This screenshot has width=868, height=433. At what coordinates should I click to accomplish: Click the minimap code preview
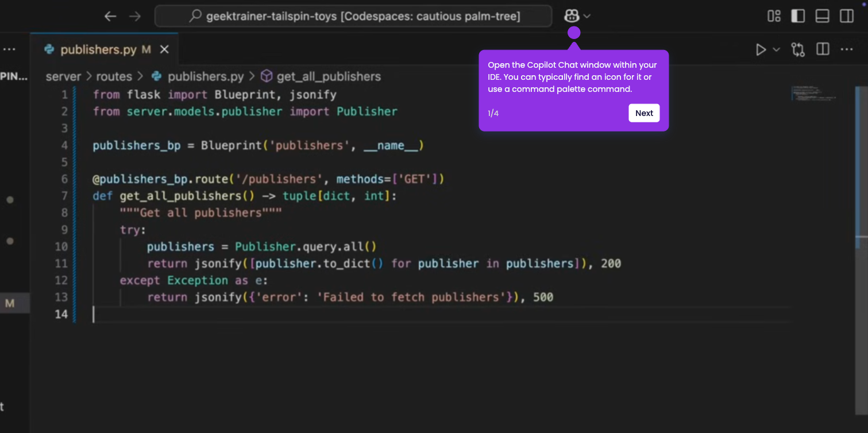point(814,93)
